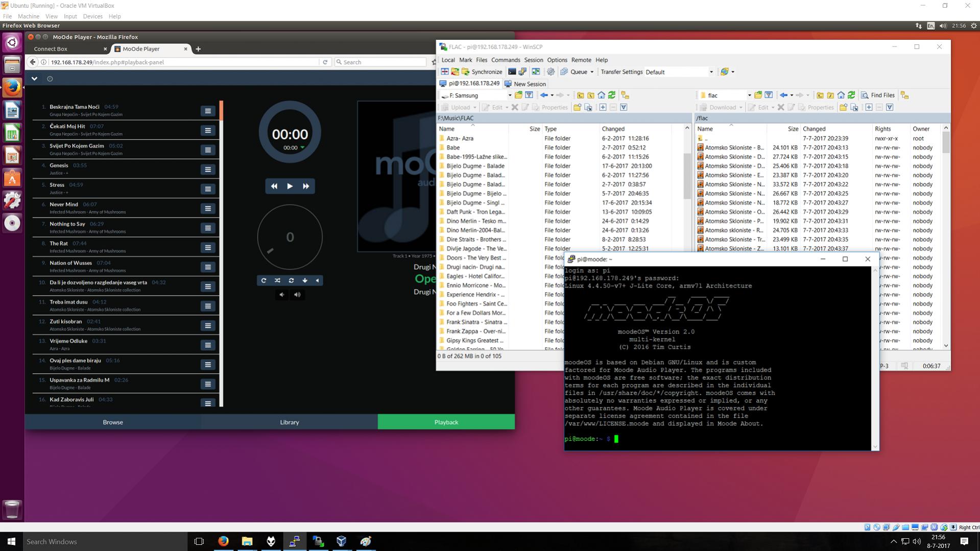Sort local files by Changed column
This screenshot has width=980, height=551.
click(x=641, y=129)
